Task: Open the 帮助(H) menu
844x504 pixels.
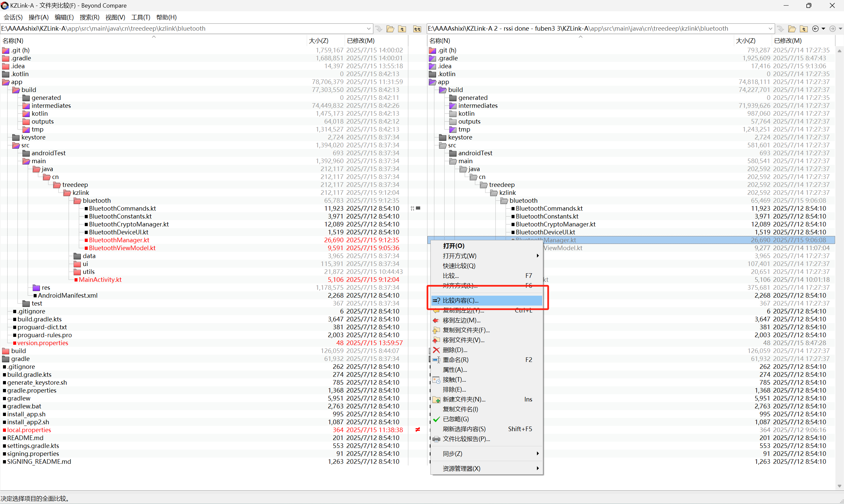Action: (x=166, y=17)
